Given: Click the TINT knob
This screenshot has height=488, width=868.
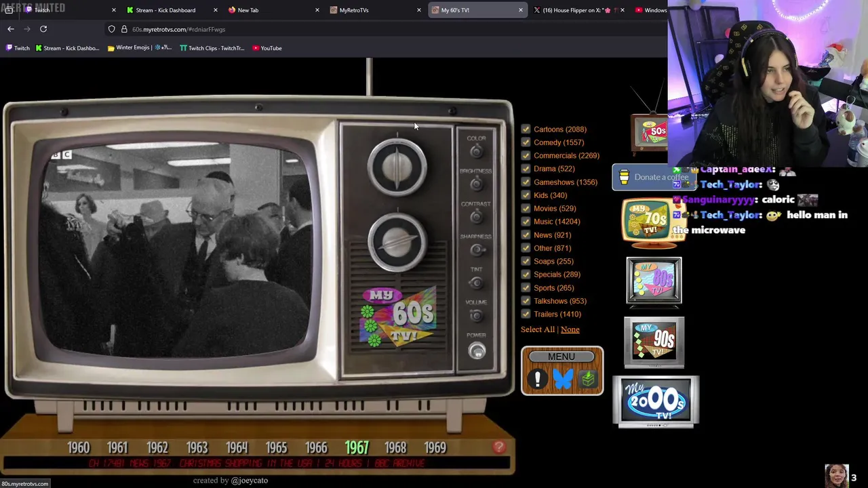Looking at the screenshot, I should tap(476, 283).
